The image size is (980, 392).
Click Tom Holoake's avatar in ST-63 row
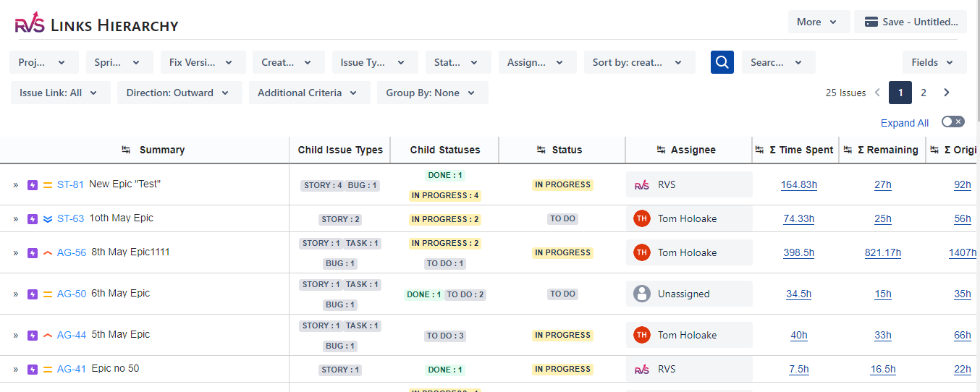pyautogui.click(x=641, y=218)
